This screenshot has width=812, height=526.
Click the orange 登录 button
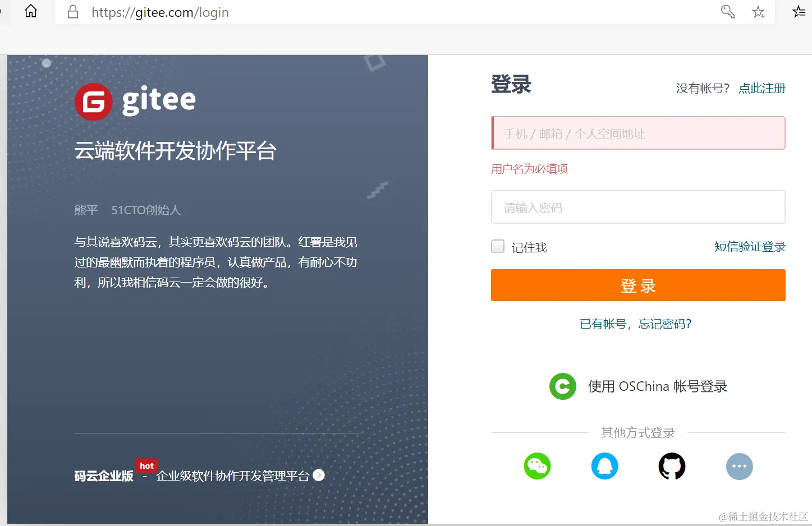(638, 285)
